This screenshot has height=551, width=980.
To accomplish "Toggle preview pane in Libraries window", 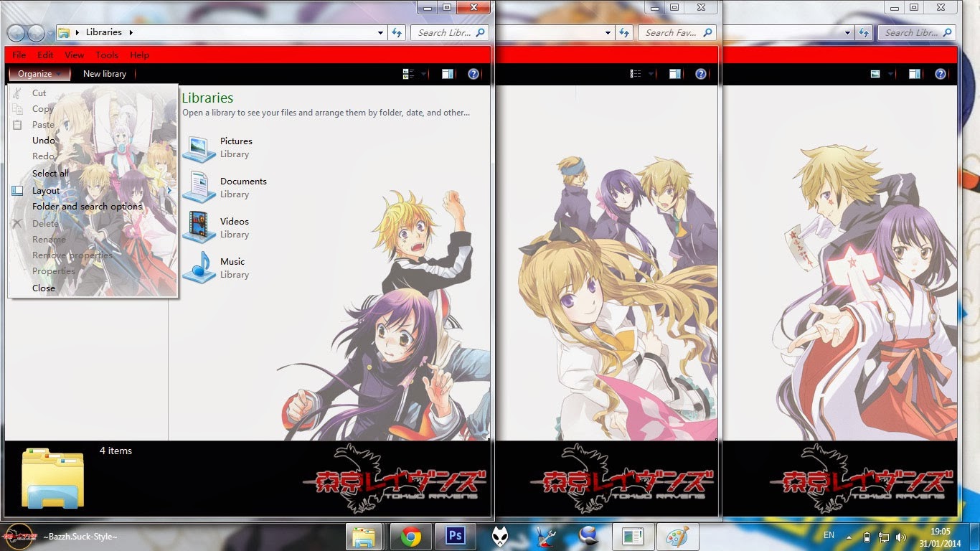I will [448, 74].
